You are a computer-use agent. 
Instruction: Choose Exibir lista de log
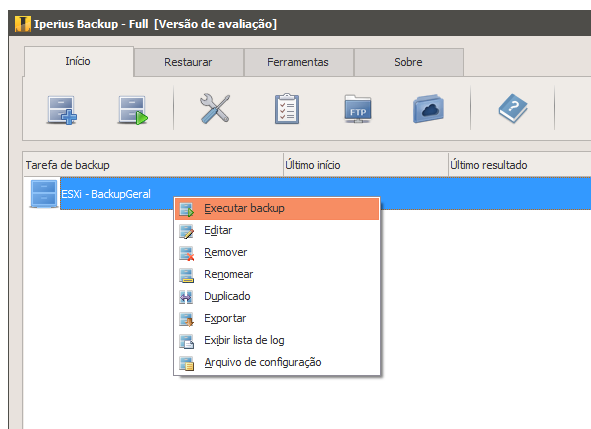277,340
